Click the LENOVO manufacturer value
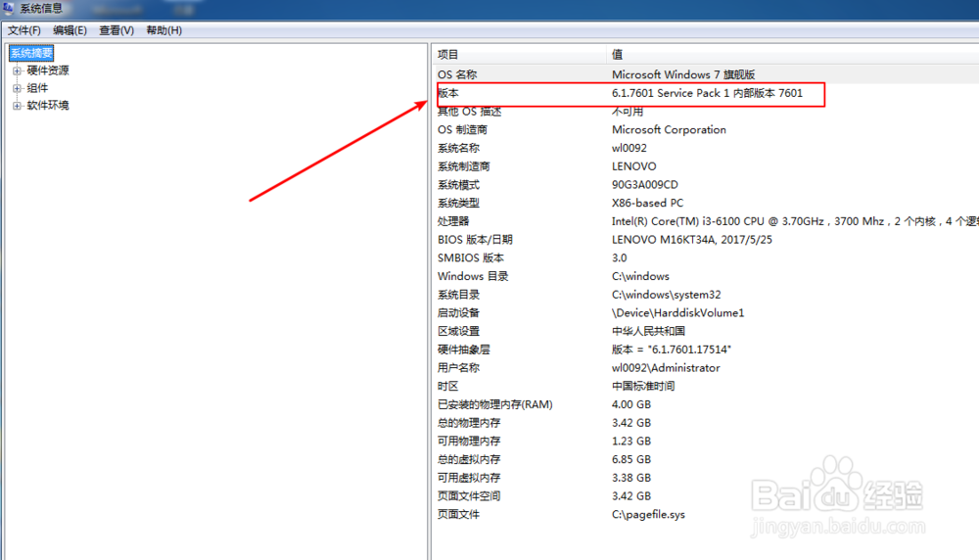Image resolution: width=979 pixels, height=560 pixels. (x=633, y=166)
